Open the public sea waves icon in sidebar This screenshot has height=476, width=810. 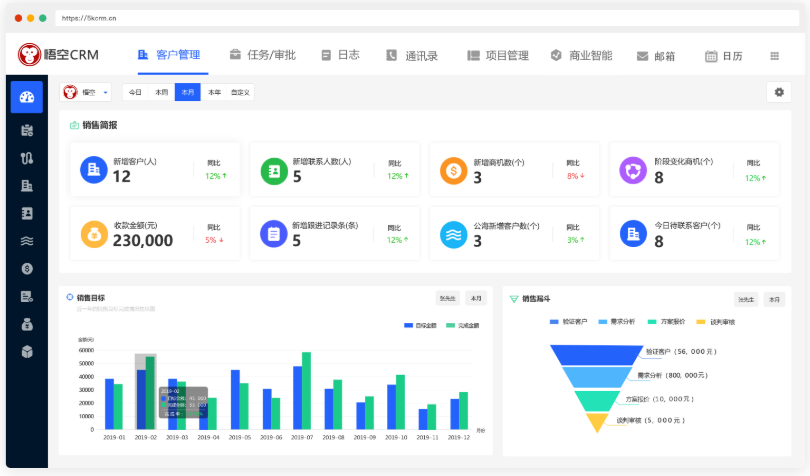tap(27, 241)
